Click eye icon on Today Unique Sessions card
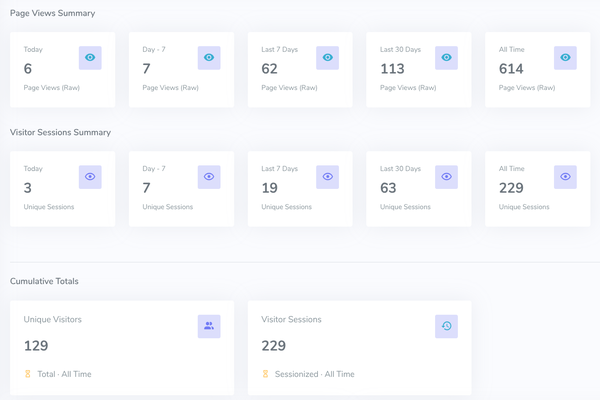600x400 pixels. click(x=90, y=177)
